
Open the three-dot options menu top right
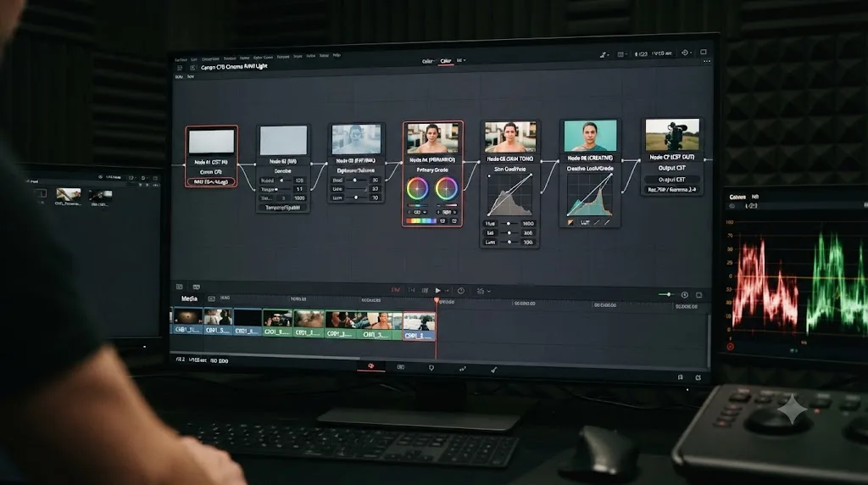(x=707, y=61)
